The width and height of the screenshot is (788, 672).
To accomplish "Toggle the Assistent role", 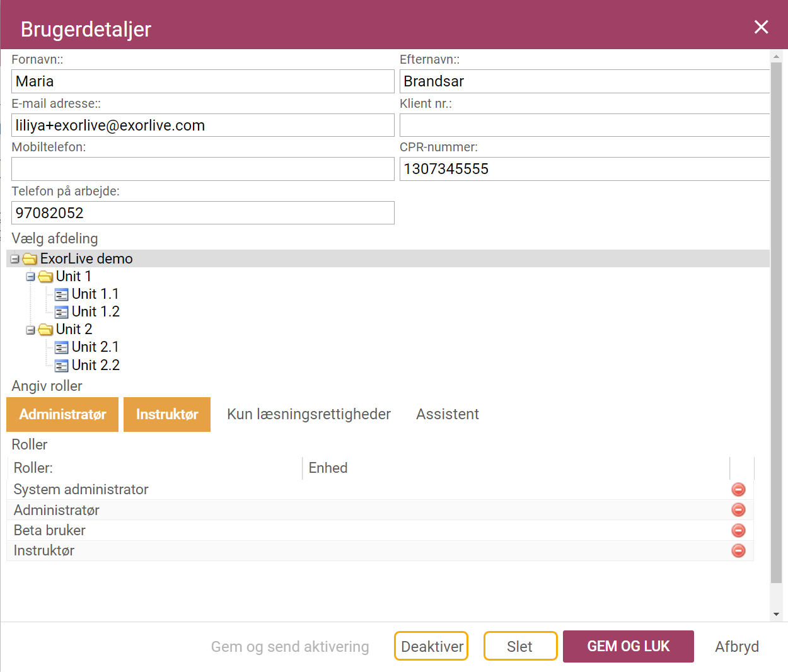I will click(x=448, y=414).
